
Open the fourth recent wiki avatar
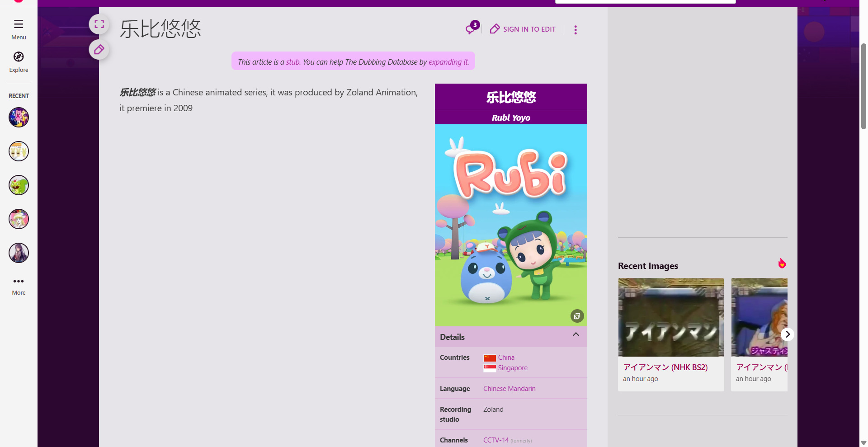pos(19,219)
